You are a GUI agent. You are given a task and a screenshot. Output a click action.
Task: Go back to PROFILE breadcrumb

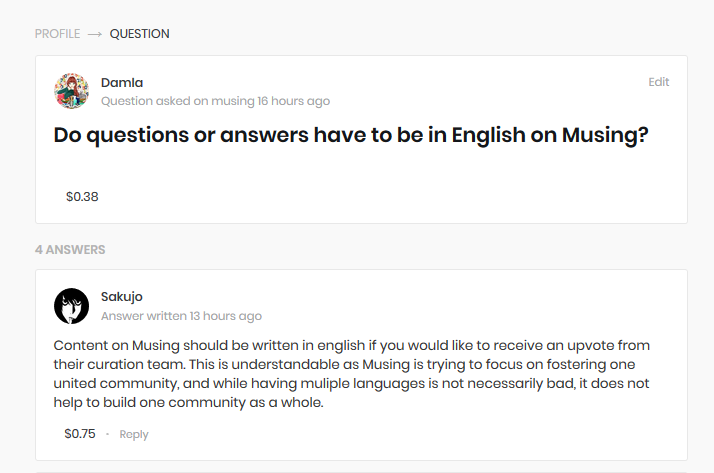[57, 34]
